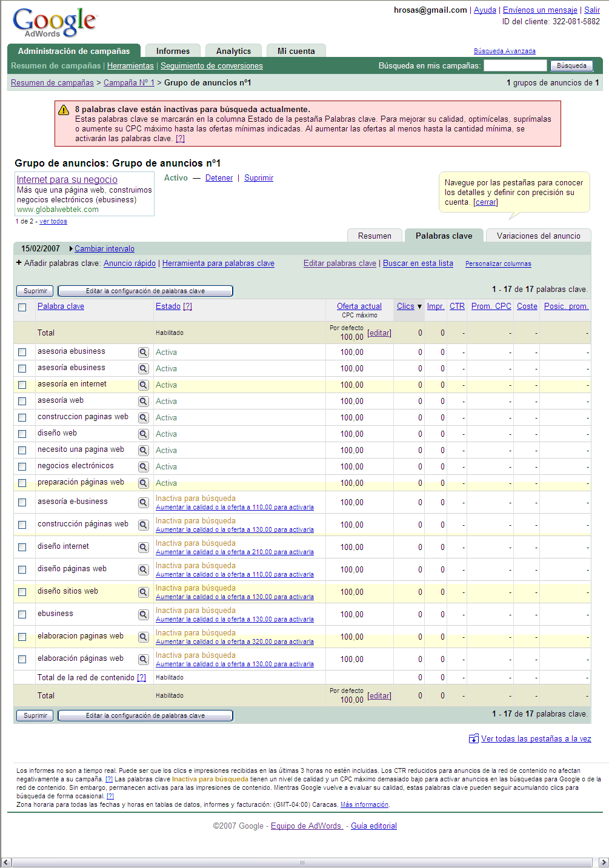The height and width of the screenshot is (868, 609).
Task: Tick checkbox for "diseño sitios web"
Action: [22, 592]
